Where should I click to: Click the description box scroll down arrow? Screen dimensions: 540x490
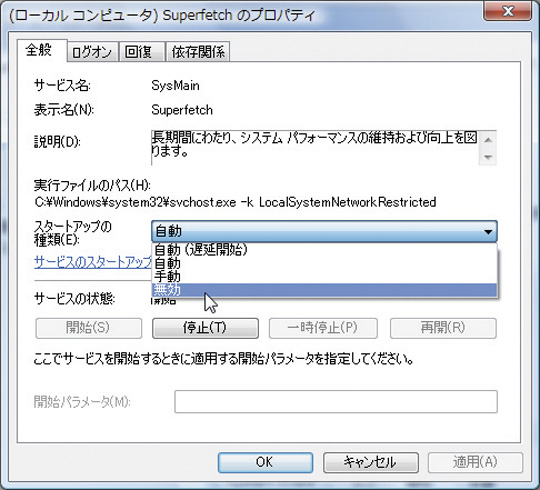[x=488, y=157]
